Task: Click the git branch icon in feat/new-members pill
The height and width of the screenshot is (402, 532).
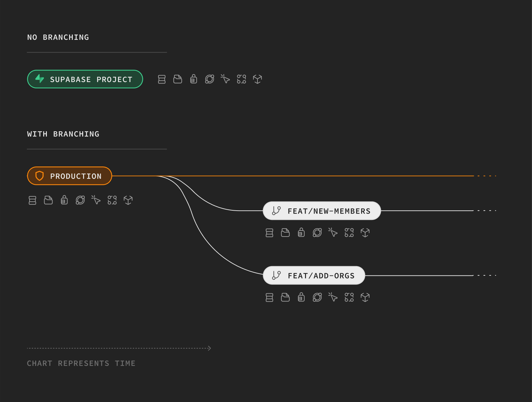Action: (276, 211)
